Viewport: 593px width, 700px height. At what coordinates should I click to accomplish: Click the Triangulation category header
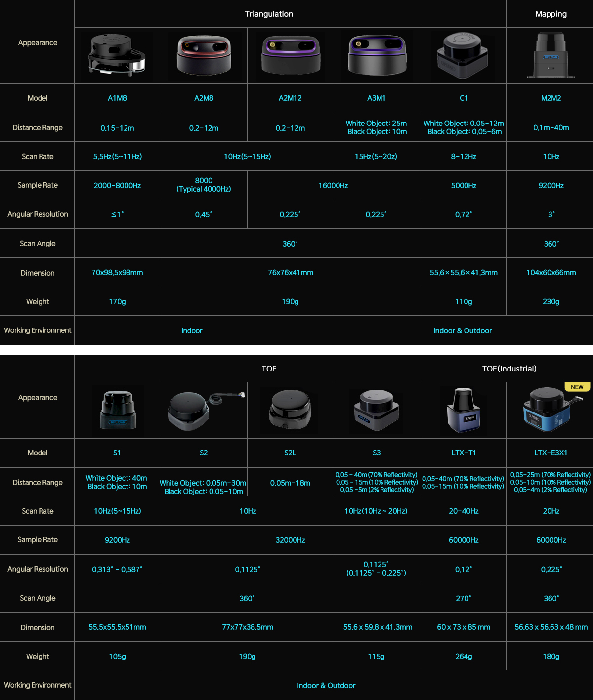(x=269, y=14)
